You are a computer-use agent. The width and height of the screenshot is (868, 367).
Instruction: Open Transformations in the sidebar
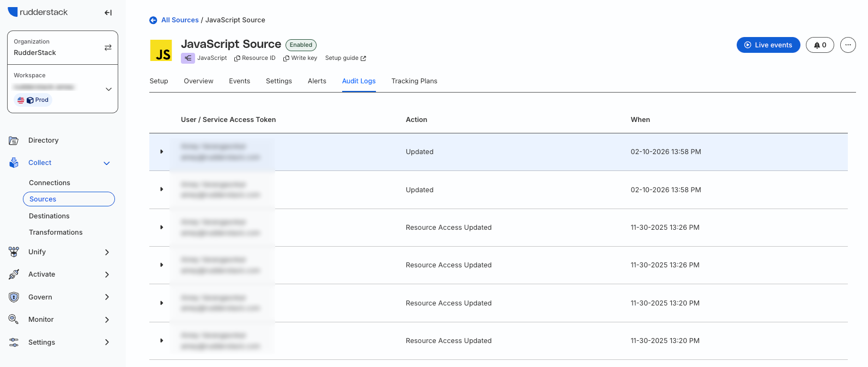click(x=56, y=233)
